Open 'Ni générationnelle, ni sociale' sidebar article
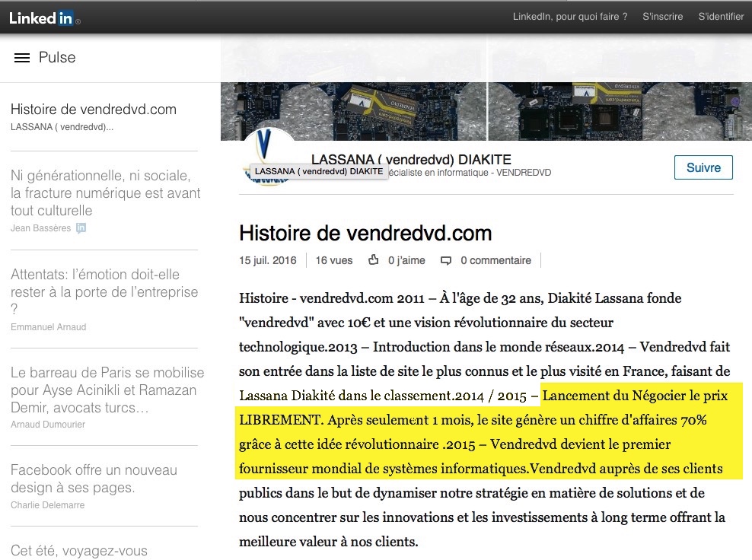The width and height of the screenshot is (752, 560). point(106,192)
